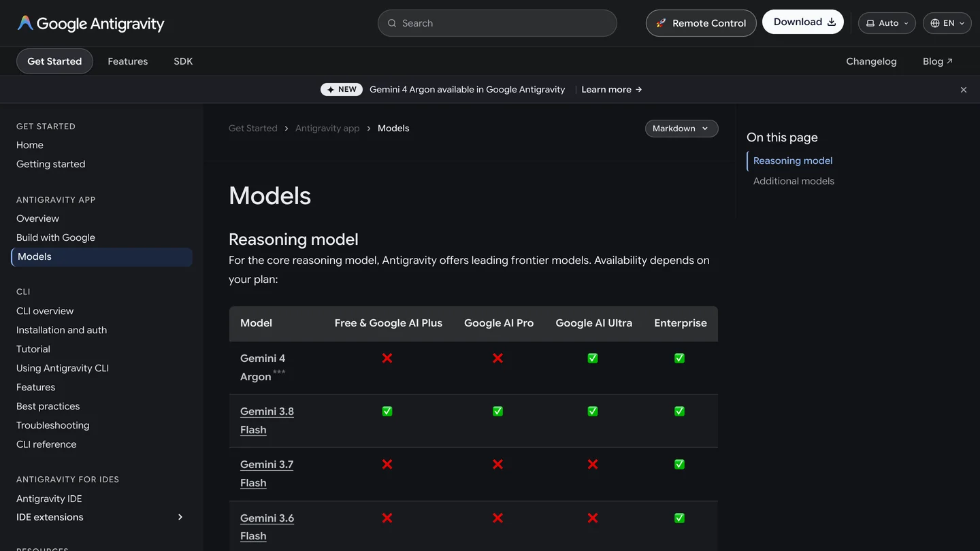Open the Auto theme dropdown
This screenshot has width=980, height=551.
click(x=887, y=23)
